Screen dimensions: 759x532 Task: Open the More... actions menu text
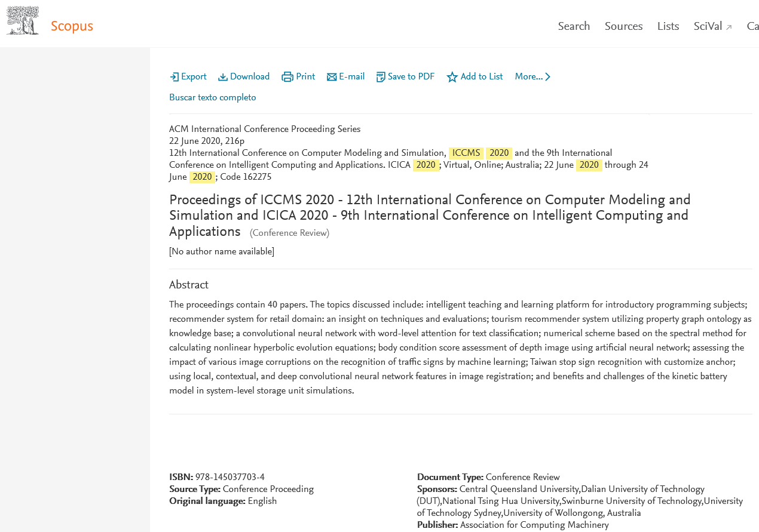tap(529, 76)
